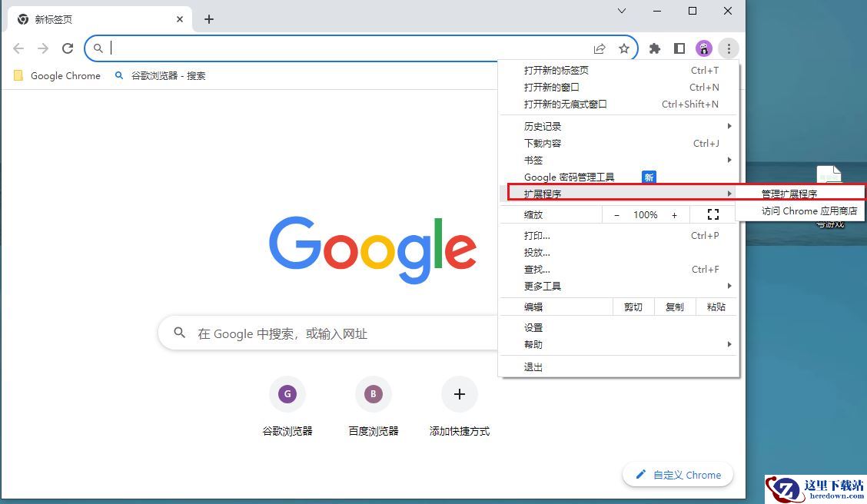Select 访问 Chrome 应用商店 menu item
This screenshot has width=867, height=504.
[809, 211]
